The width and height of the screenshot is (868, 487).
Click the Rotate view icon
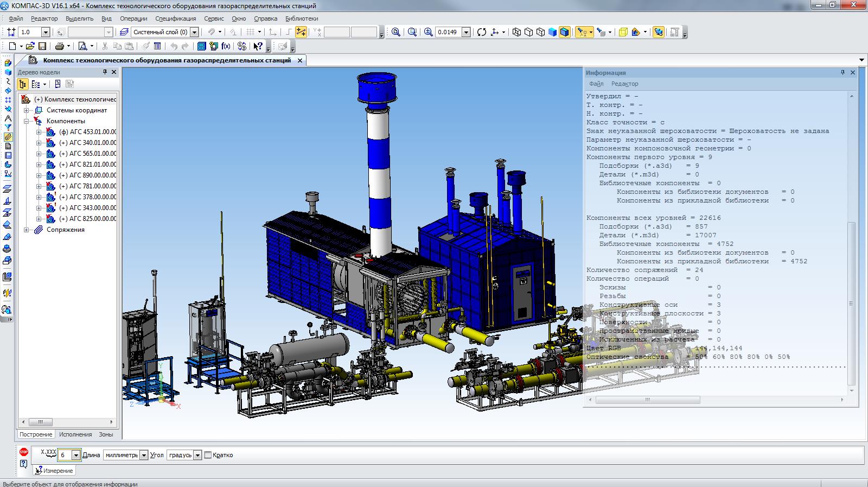coord(482,32)
